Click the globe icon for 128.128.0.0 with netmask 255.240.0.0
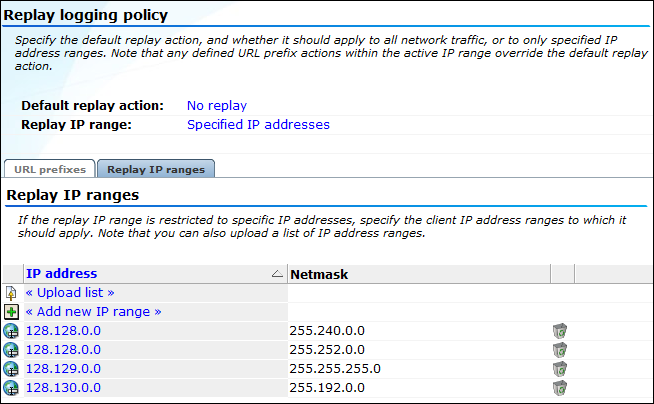 11,331
